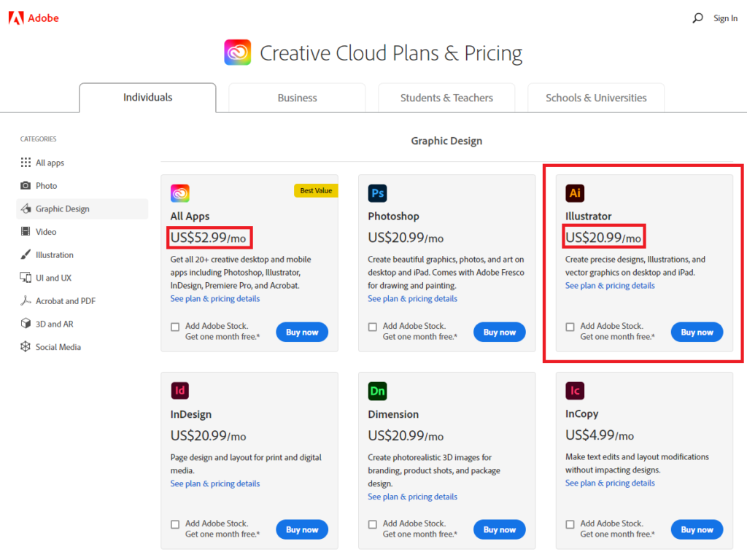Check Add Adobe Stock on InDesign card
This screenshot has width=747, height=560.
[x=175, y=524]
